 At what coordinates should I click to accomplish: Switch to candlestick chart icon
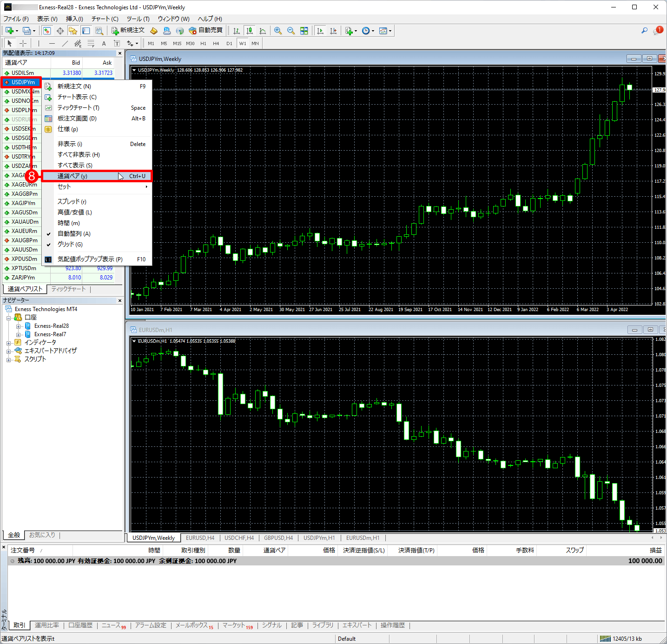(250, 31)
